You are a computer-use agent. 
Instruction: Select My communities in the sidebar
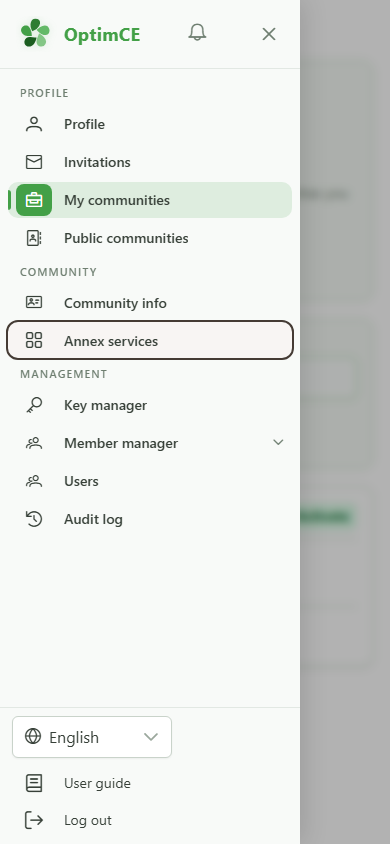pos(150,200)
